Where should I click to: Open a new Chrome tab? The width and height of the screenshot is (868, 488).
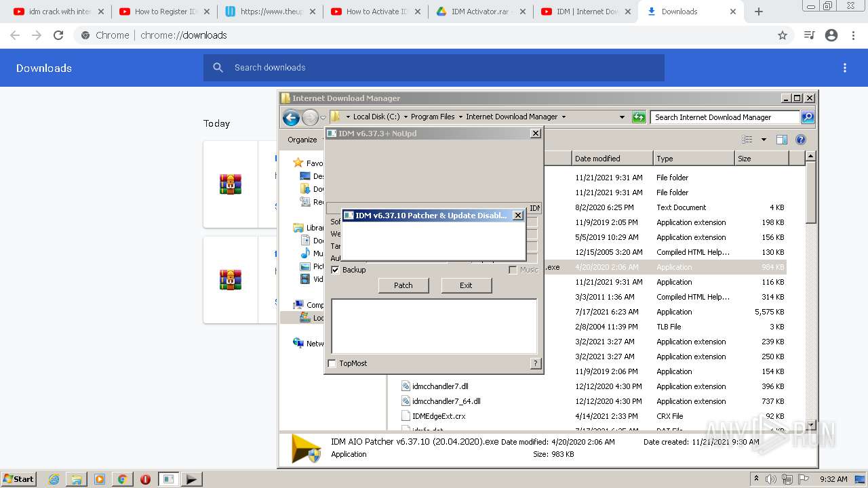759,12
